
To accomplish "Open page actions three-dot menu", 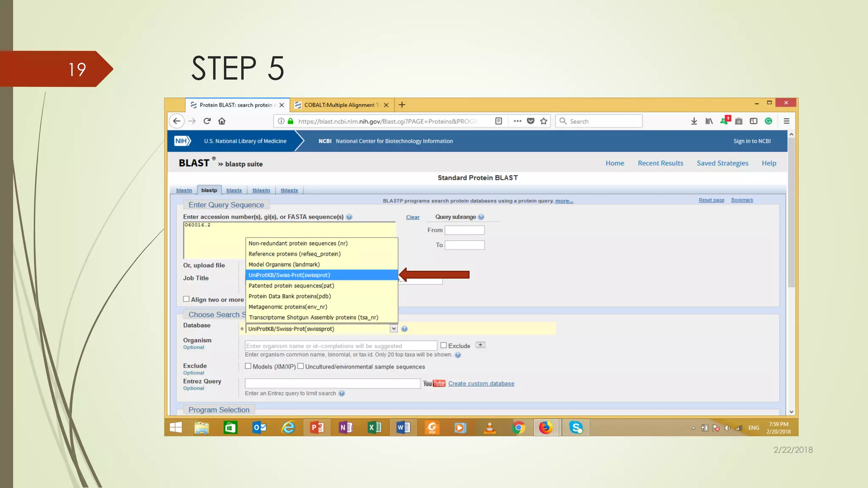I will pos(517,121).
